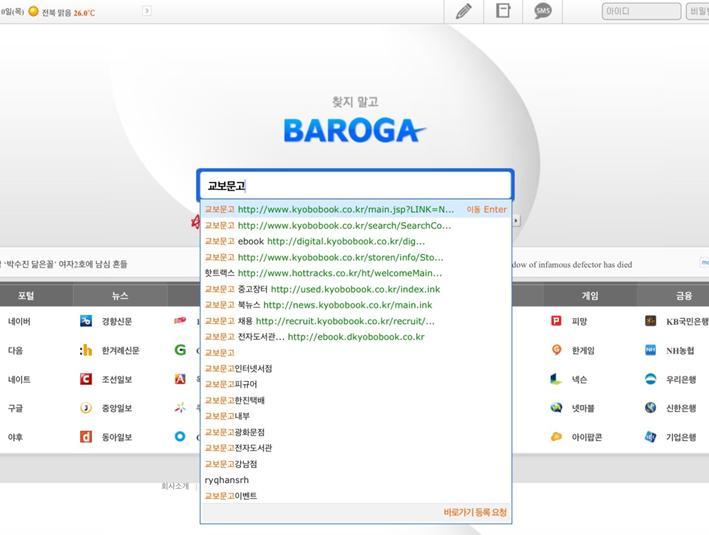Choose the ryqhansrh keyword suggestion
Viewport: 709px width, 535px height.
pos(356,480)
